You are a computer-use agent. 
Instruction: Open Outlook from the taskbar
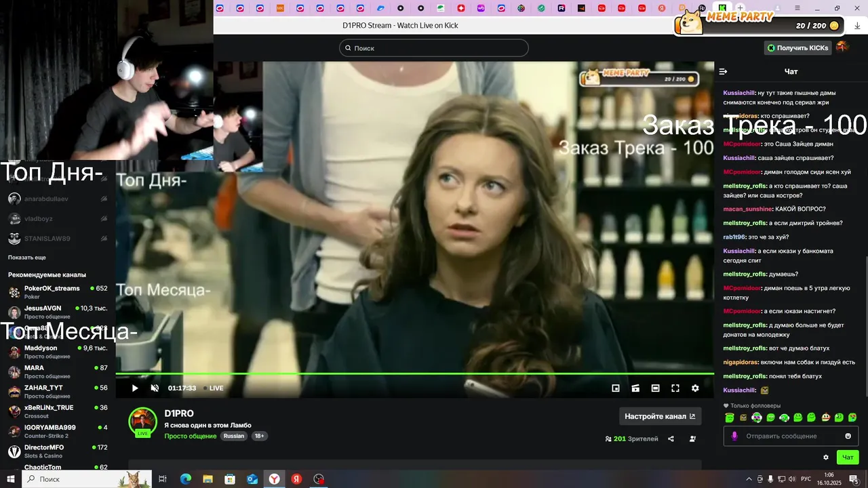[252, 479]
